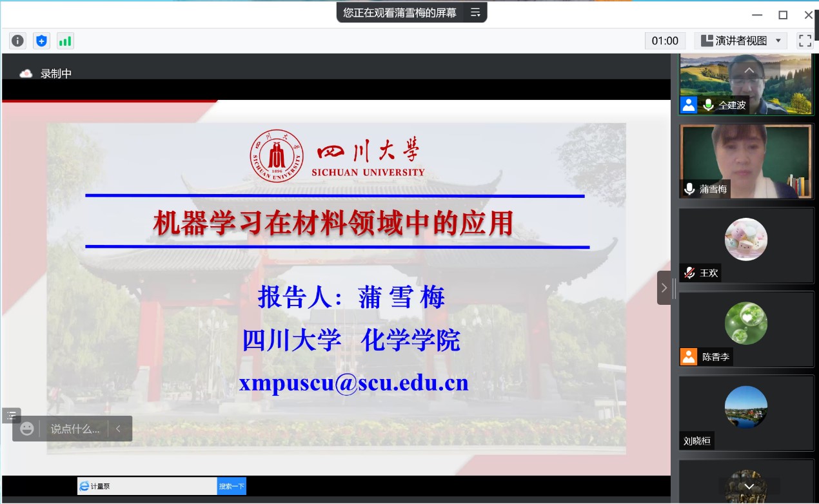Viewport: 819px width, 504px height.
Task: Collapse the chat input bar arrow
Action: click(x=118, y=429)
